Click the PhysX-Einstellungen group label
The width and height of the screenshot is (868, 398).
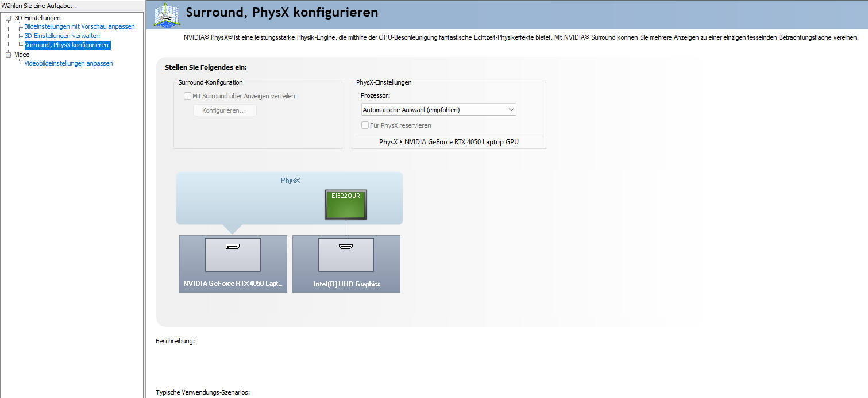[384, 82]
